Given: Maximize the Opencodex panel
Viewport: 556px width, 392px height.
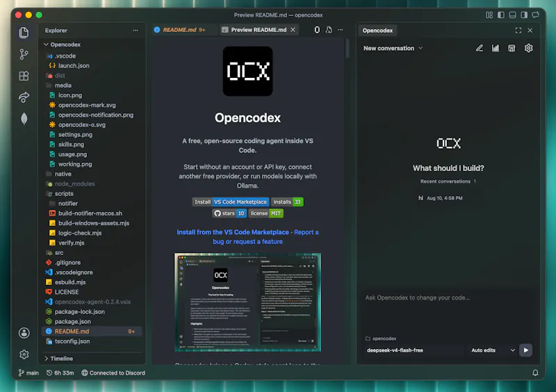Looking at the screenshot, I should tap(518, 31).
